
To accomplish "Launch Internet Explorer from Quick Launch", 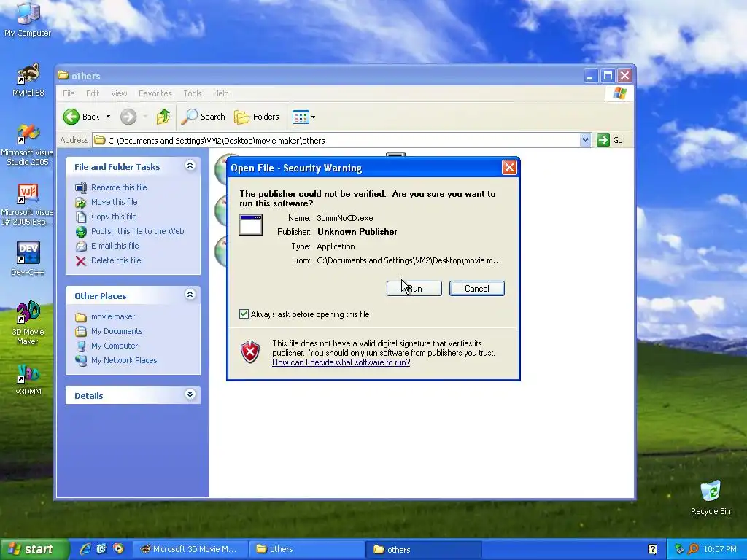I will (86, 549).
